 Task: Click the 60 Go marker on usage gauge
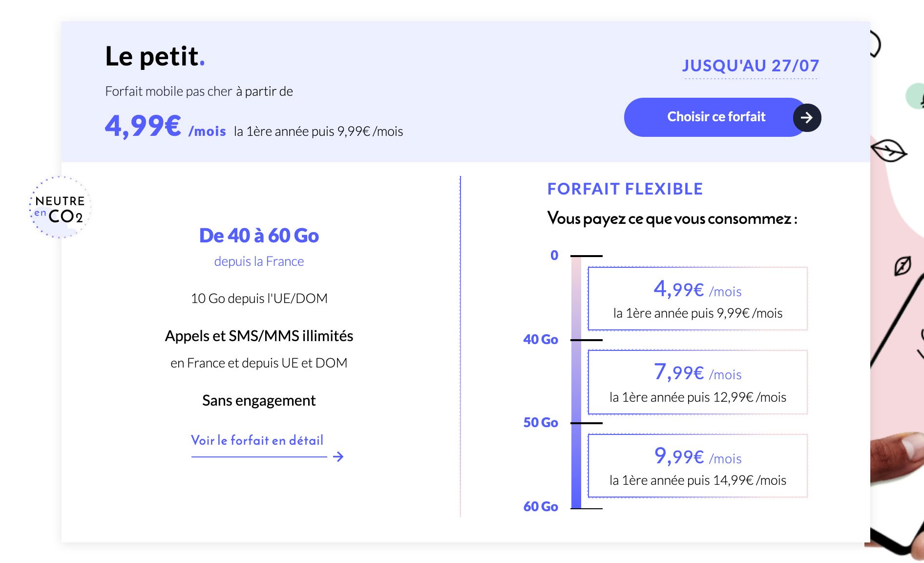(x=541, y=506)
